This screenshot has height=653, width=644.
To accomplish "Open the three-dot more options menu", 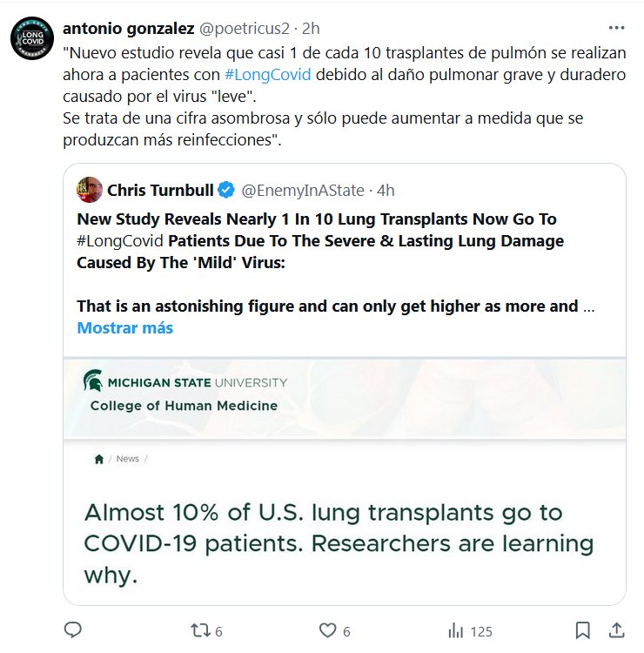I will pyautogui.click(x=615, y=28).
